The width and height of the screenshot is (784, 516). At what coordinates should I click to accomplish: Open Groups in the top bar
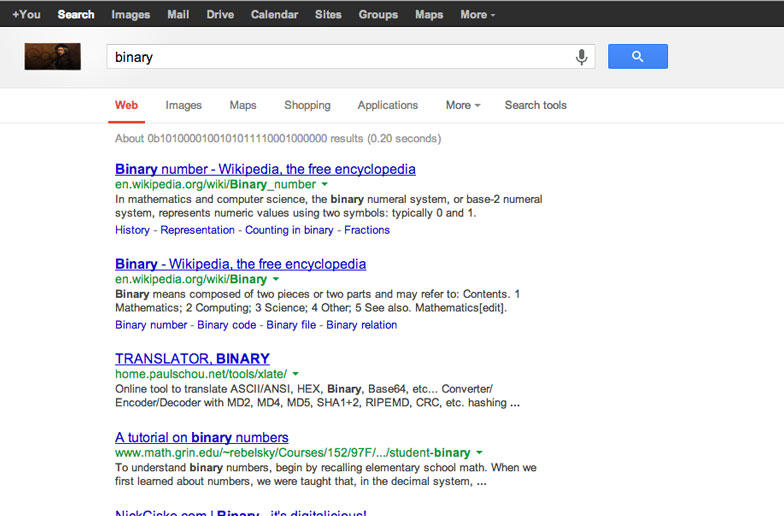[378, 14]
